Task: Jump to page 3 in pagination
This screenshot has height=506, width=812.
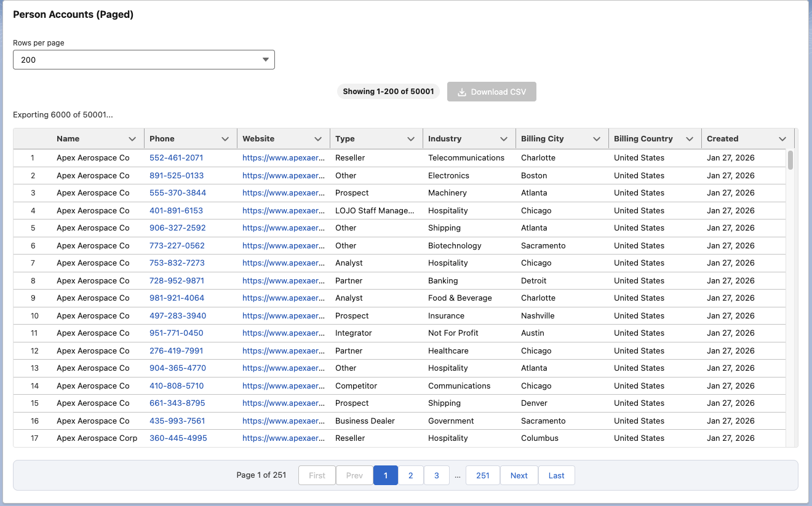Action: (437, 475)
